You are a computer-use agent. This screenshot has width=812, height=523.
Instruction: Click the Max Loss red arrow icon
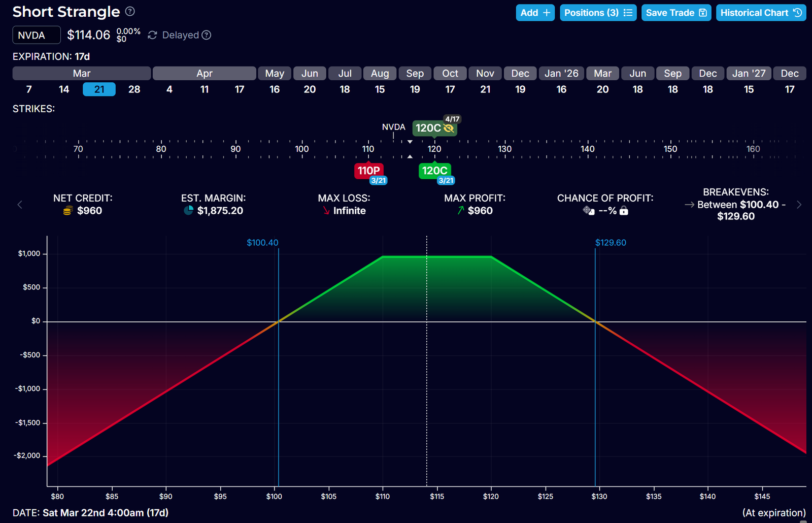[x=326, y=211]
